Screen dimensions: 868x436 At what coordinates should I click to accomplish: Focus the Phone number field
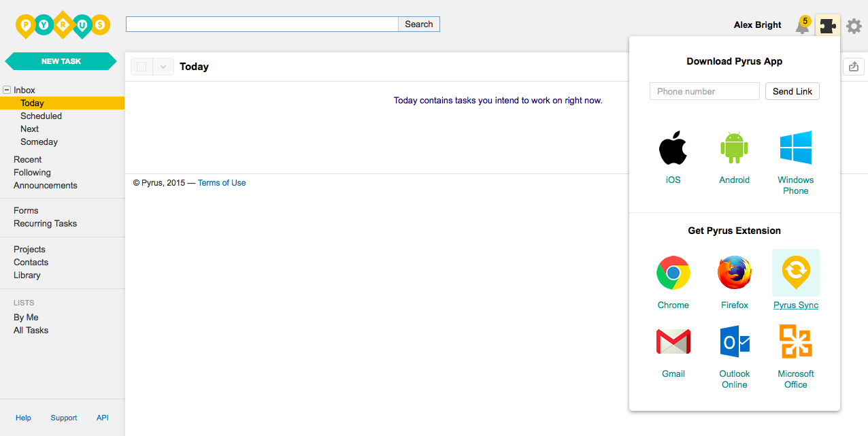(705, 91)
